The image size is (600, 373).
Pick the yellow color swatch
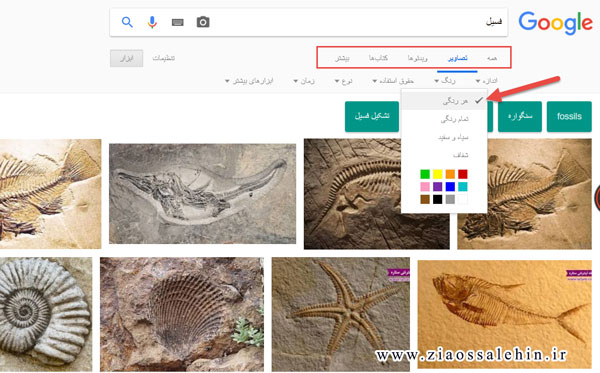tap(437, 174)
